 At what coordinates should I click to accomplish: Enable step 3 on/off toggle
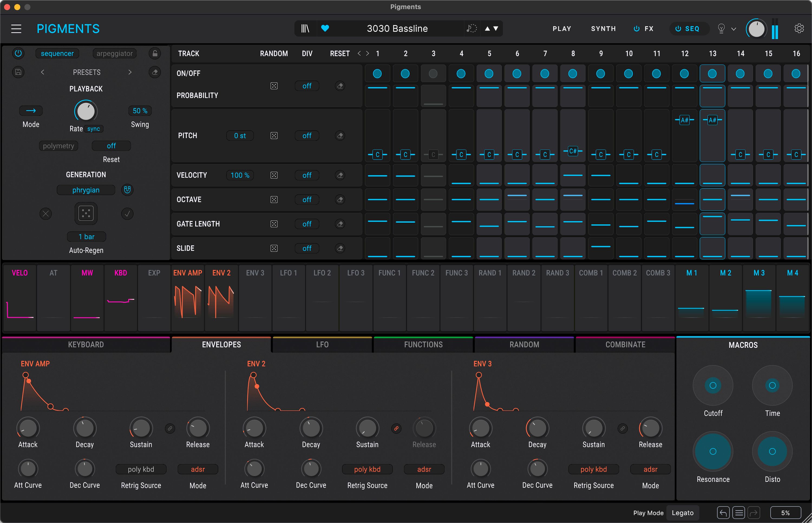click(433, 73)
